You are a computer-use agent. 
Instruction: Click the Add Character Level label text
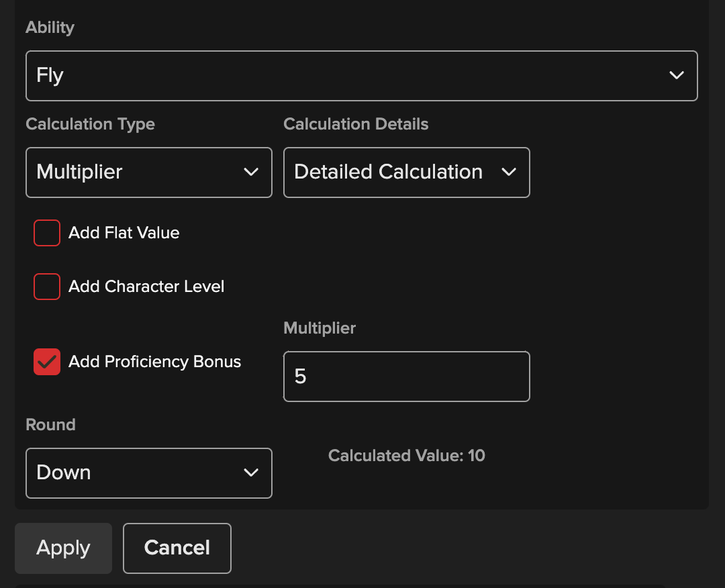[x=146, y=287]
